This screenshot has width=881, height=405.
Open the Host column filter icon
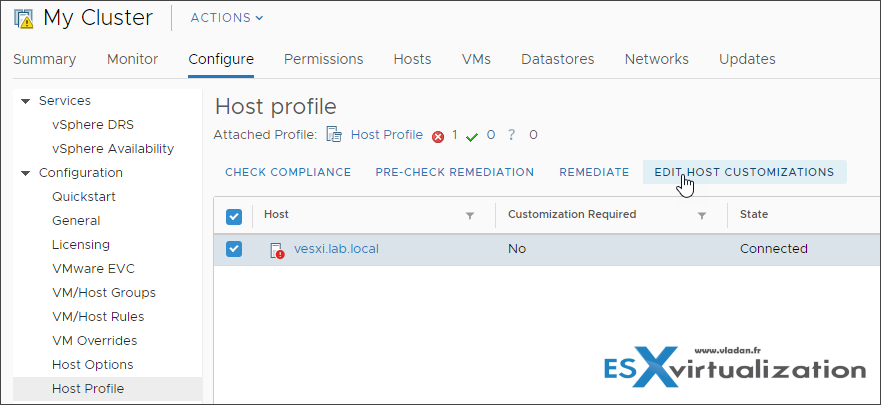click(470, 215)
